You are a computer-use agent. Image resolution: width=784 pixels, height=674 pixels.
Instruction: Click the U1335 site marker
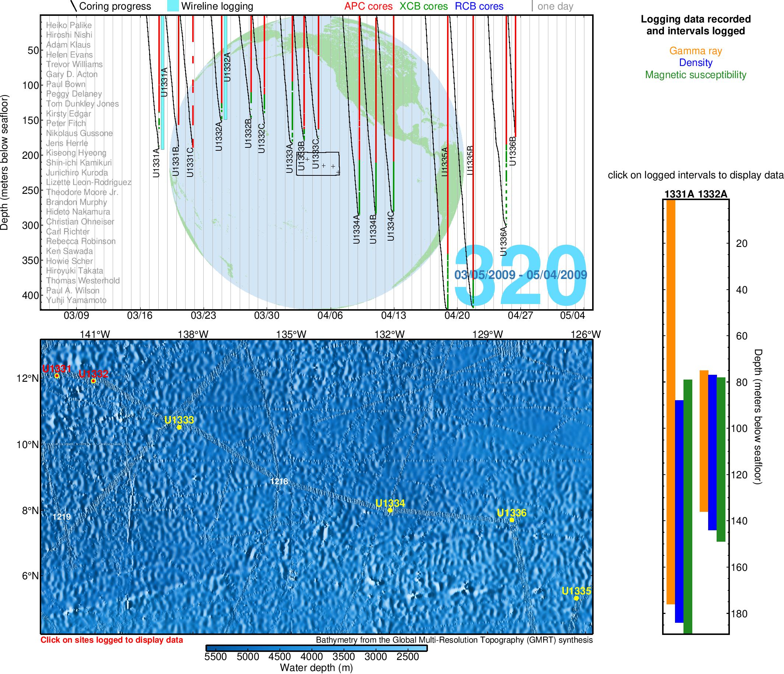coord(576,598)
